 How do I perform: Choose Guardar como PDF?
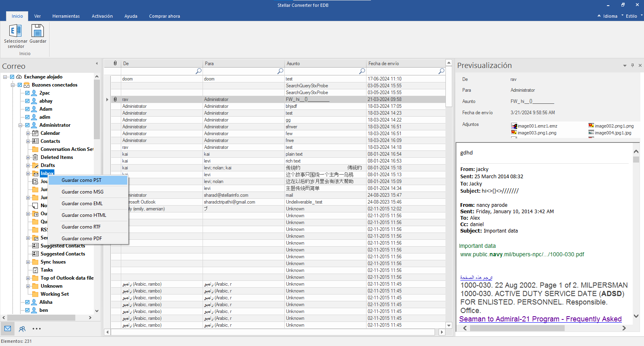click(88, 239)
